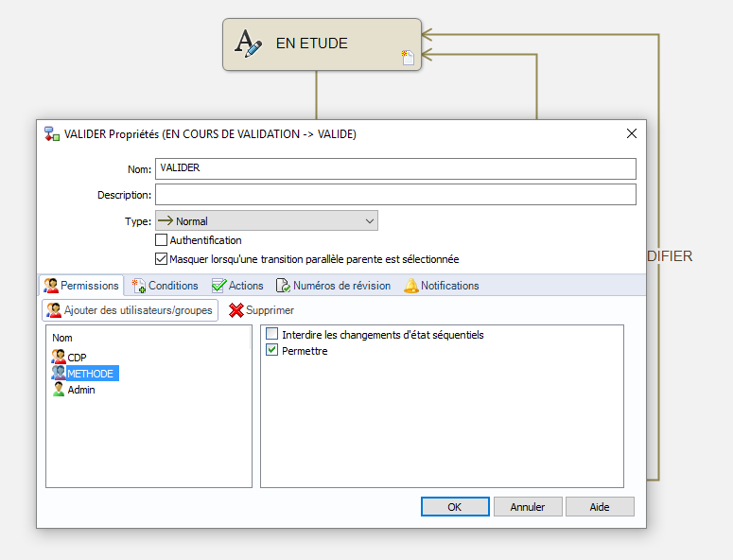This screenshot has height=560, width=733.
Task: Switch to Numéros de révision tab
Action: (x=333, y=286)
